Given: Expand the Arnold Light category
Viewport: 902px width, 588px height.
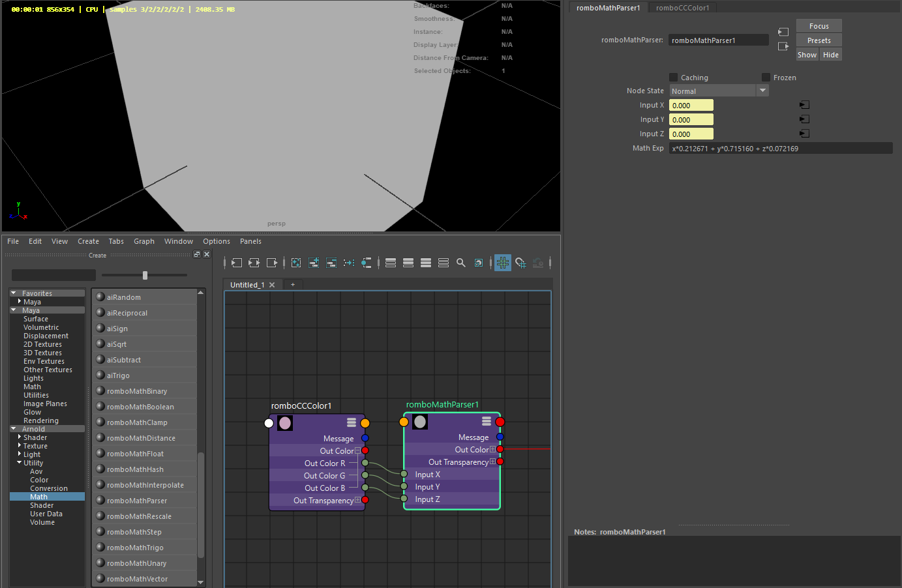Looking at the screenshot, I should point(20,454).
